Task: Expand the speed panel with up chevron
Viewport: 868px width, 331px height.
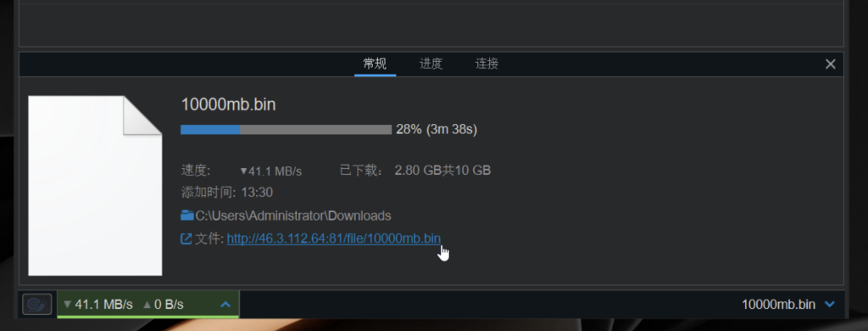Action: point(225,305)
